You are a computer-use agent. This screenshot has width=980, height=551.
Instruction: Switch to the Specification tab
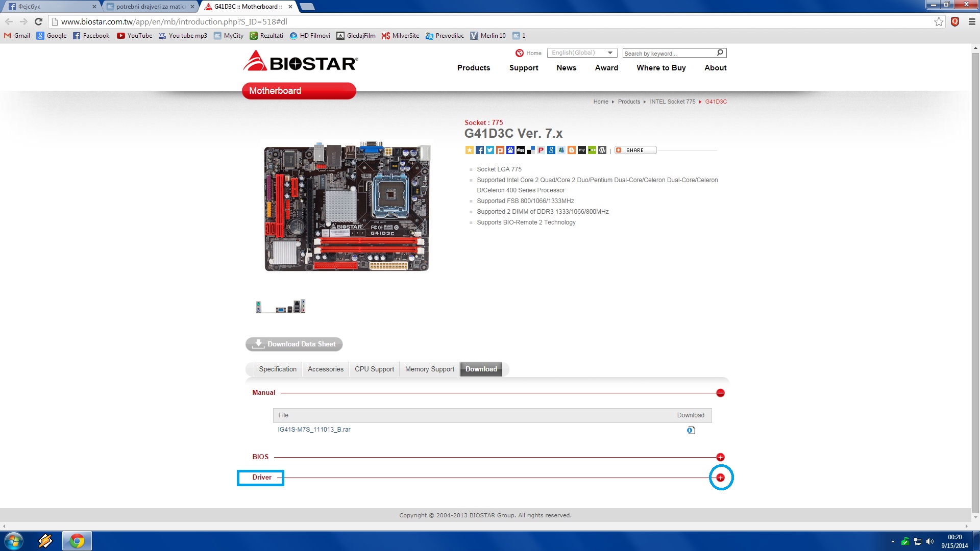(x=277, y=369)
